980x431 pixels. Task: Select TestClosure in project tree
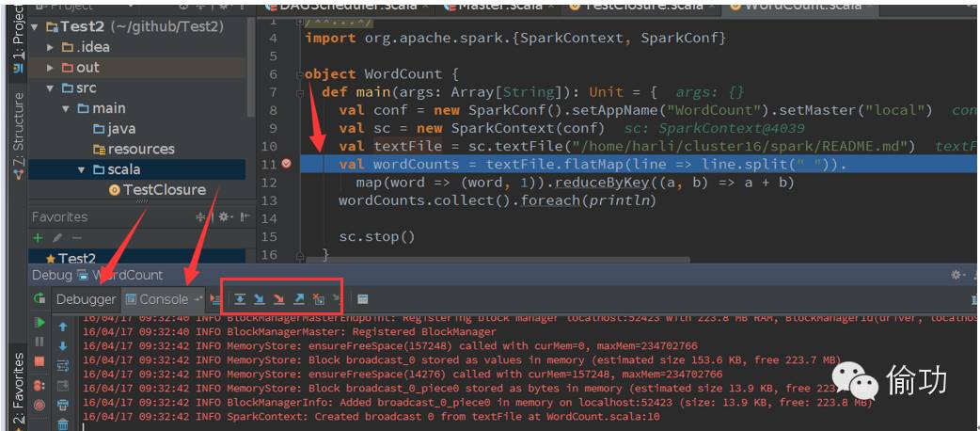(x=157, y=189)
